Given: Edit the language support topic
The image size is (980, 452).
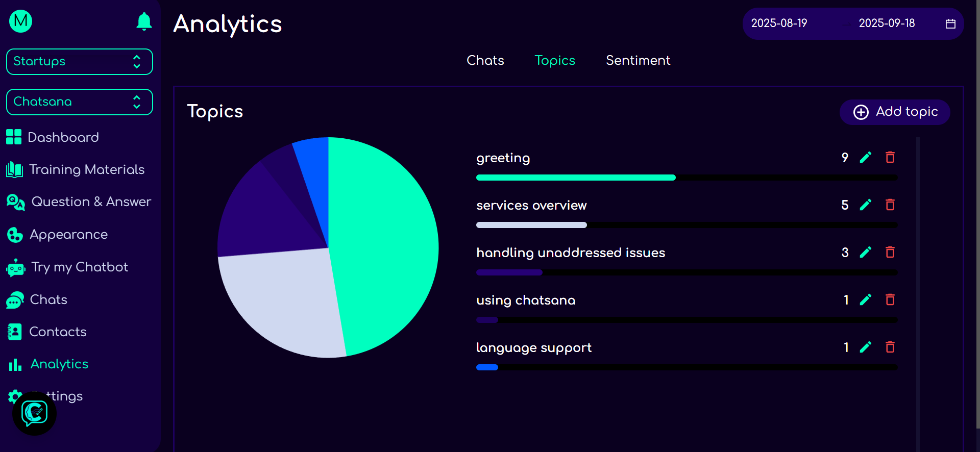Looking at the screenshot, I should (x=865, y=347).
